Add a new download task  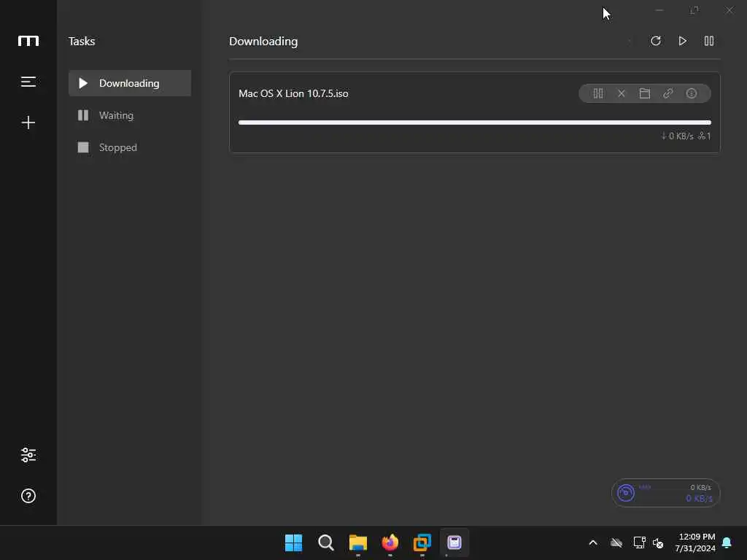click(x=28, y=122)
